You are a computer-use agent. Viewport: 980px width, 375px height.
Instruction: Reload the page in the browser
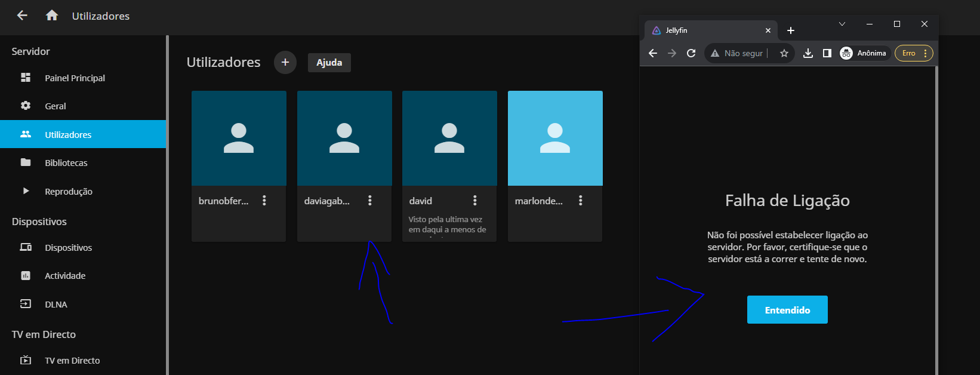coord(691,53)
